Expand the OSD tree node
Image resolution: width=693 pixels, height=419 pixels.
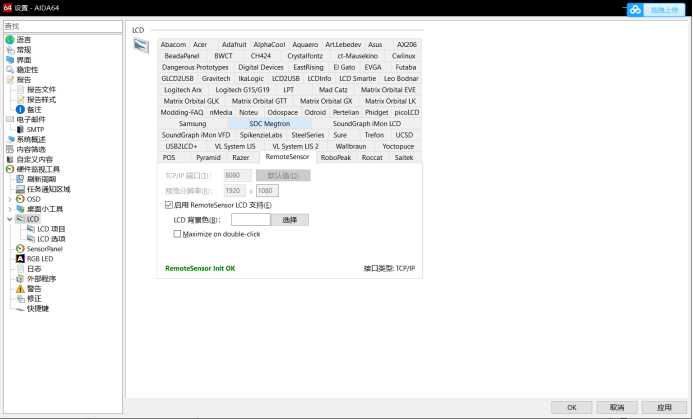[9, 198]
